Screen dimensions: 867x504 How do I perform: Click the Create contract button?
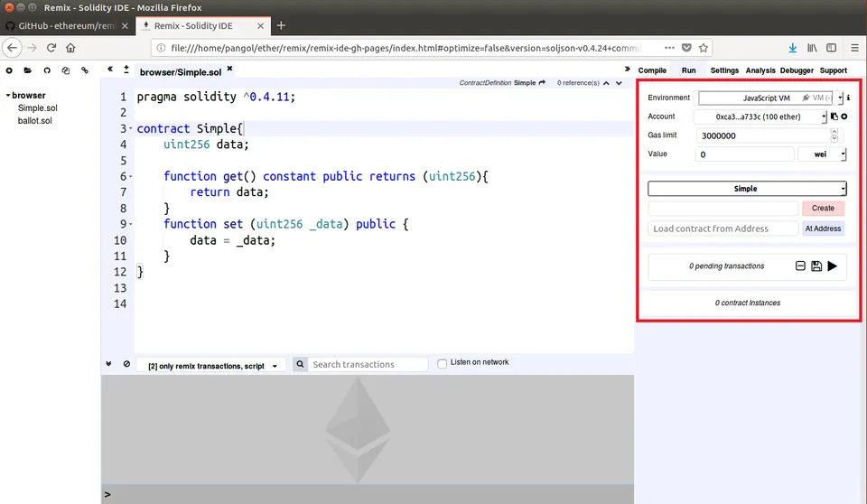[823, 208]
